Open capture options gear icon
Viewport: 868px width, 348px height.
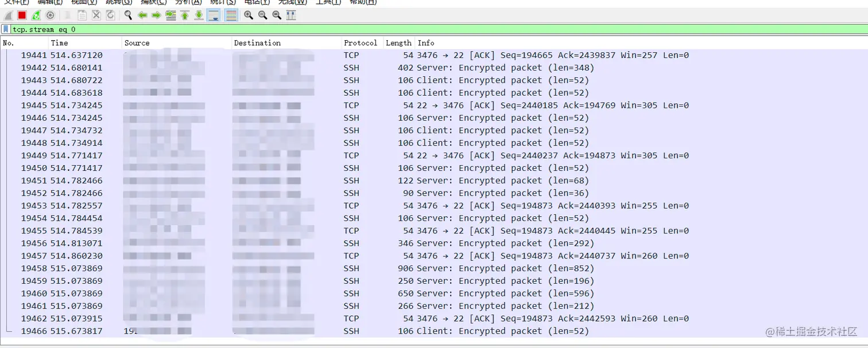pos(50,15)
